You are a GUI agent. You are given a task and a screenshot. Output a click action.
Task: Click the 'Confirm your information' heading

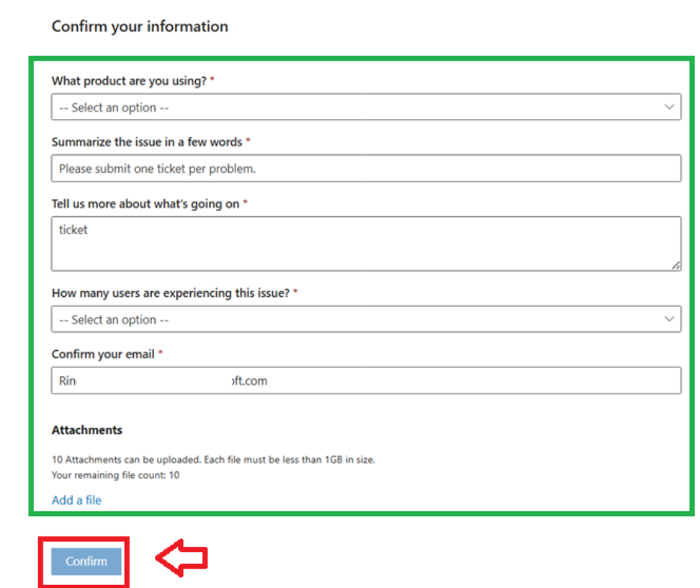(140, 27)
